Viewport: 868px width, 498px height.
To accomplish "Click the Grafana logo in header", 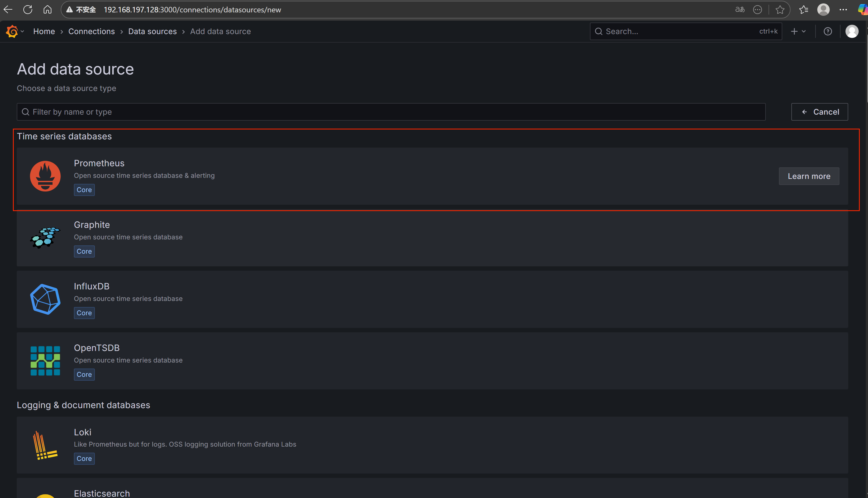I will pos(12,31).
